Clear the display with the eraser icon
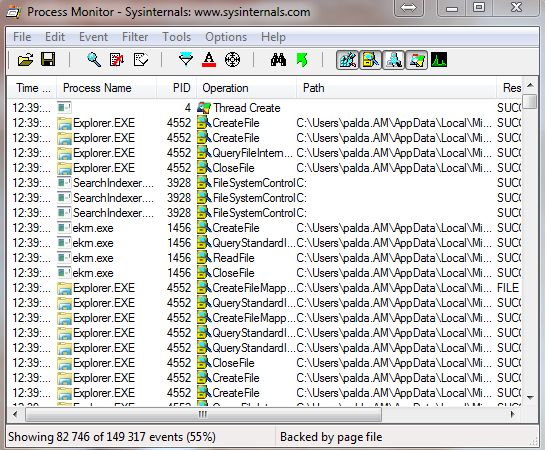This screenshot has width=545, height=450. (x=141, y=59)
